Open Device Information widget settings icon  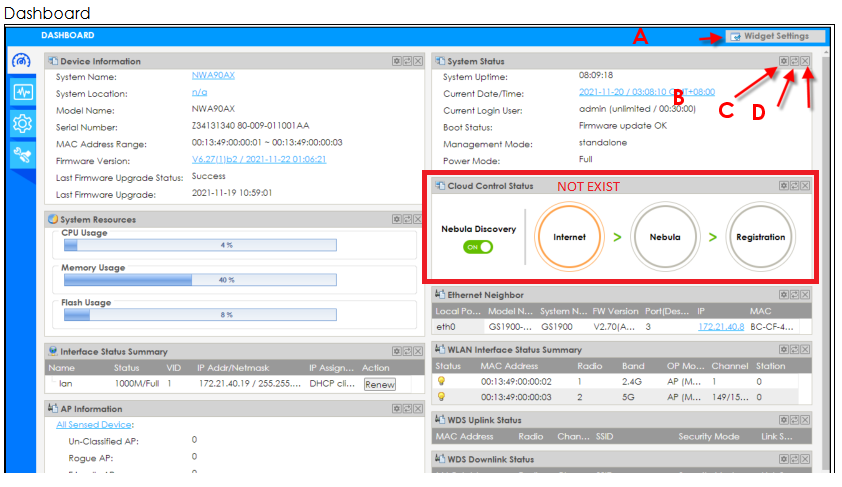point(396,61)
